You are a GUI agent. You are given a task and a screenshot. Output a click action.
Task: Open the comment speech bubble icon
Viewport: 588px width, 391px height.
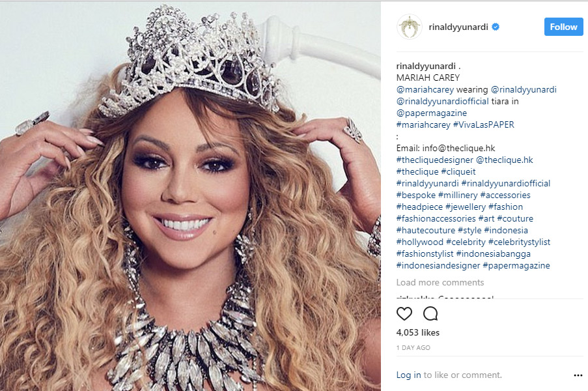click(x=430, y=313)
